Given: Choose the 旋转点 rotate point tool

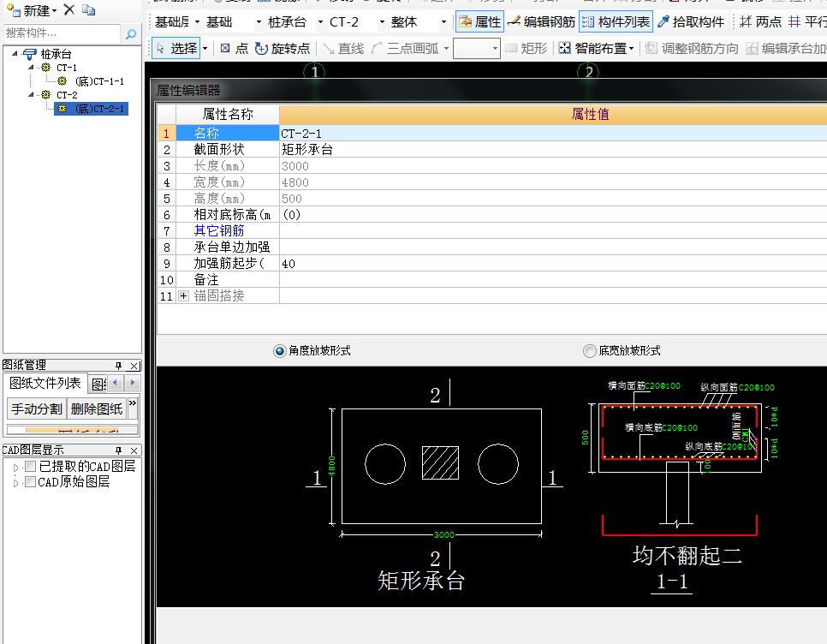Looking at the screenshot, I should [x=283, y=49].
